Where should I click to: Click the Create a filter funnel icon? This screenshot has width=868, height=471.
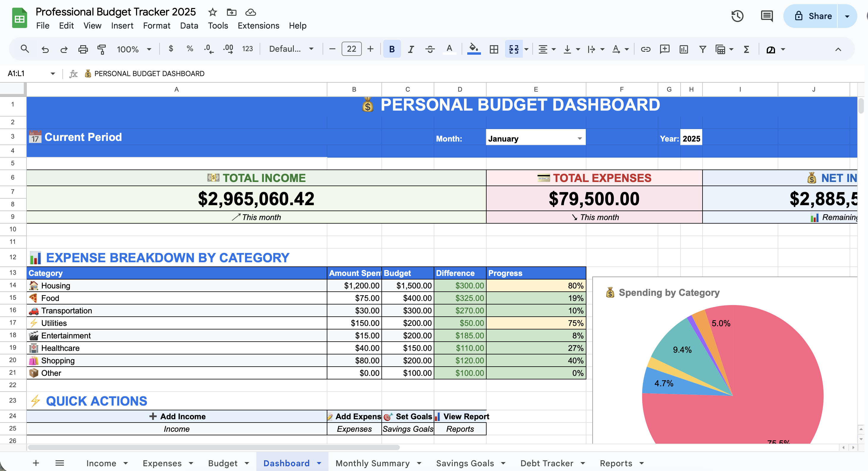pos(703,49)
